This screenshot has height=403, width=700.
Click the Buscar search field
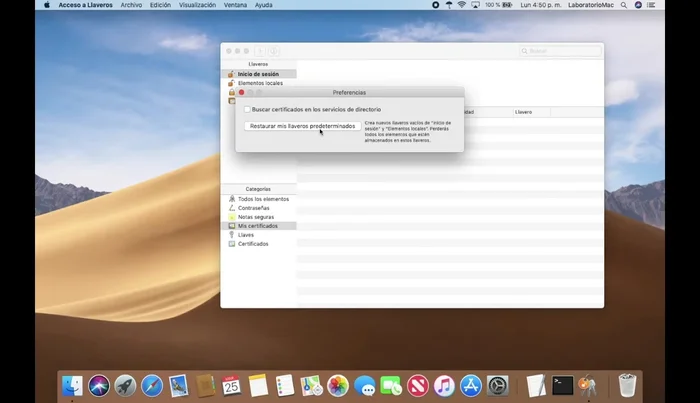pyautogui.click(x=562, y=51)
